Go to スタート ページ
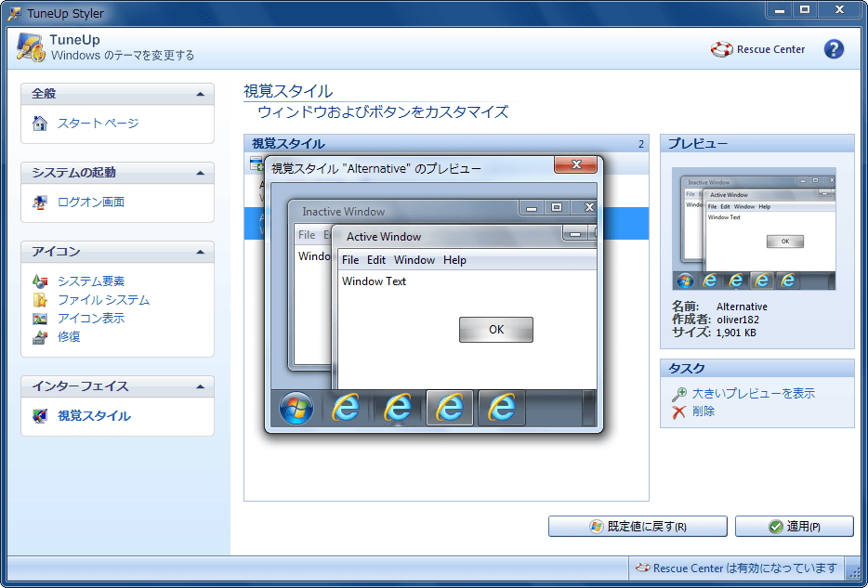This screenshot has height=588, width=868. pyautogui.click(x=98, y=124)
